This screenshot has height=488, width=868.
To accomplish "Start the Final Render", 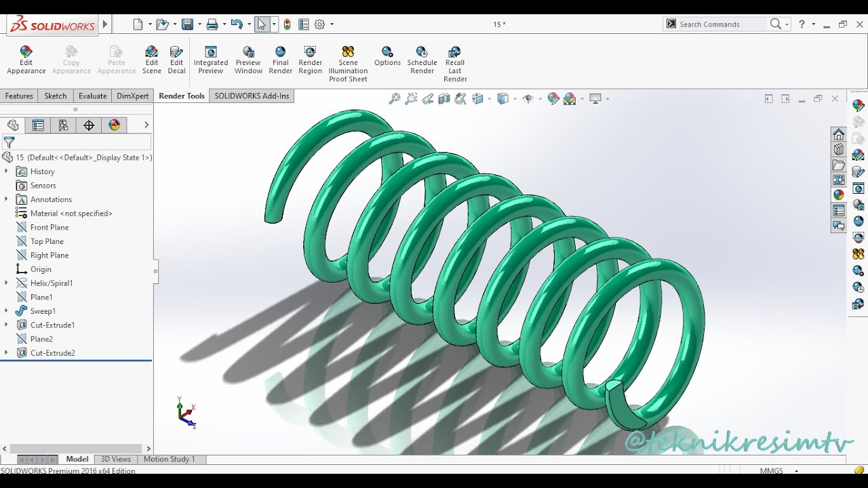I will [x=281, y=60].
